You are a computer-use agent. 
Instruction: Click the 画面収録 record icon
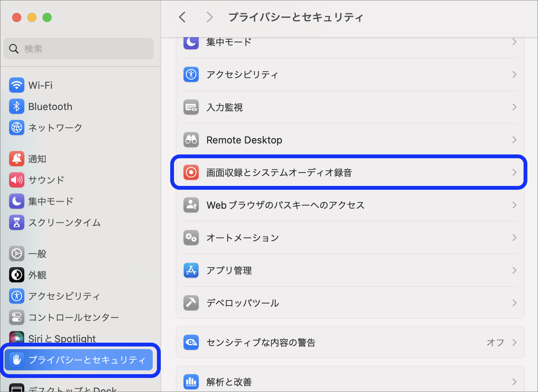click(x=191, y=173)
